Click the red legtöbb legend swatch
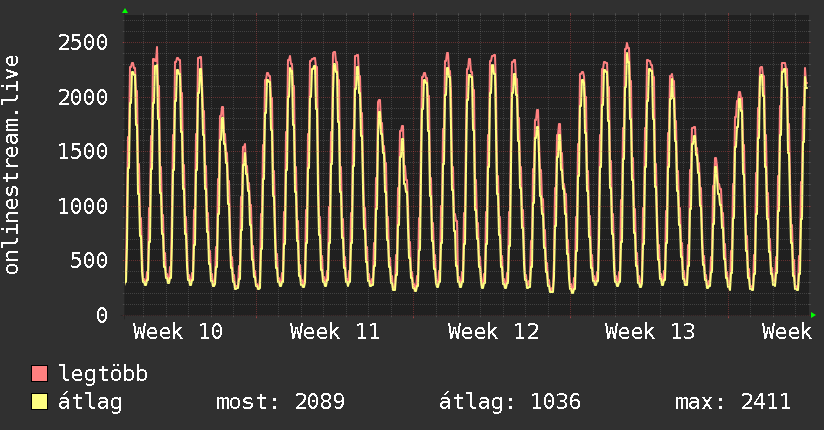 pos(40,375)
